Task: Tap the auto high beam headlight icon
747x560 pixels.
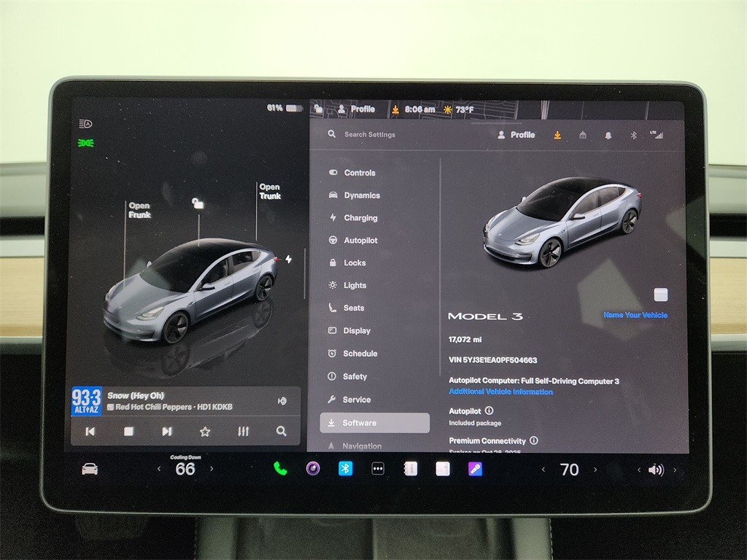Action: 85,124
